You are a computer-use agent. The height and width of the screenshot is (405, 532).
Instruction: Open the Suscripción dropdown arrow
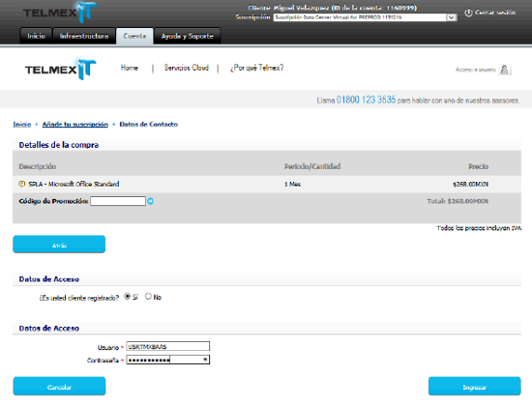(x=451, y=17)
